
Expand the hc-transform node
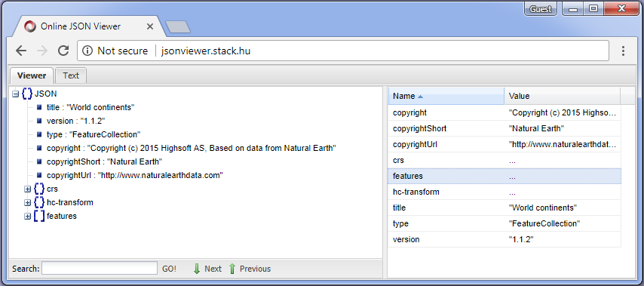27,203
